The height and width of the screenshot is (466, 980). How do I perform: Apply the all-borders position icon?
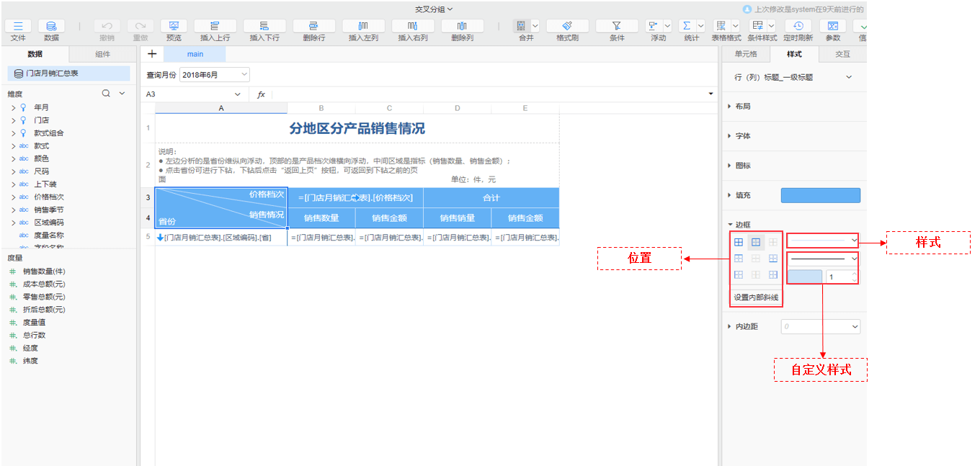(739, 243)
